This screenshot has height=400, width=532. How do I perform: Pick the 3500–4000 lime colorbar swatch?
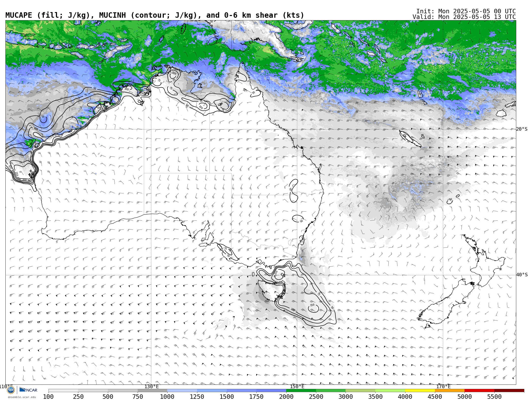pyautogui.click(x=390, y=391)
